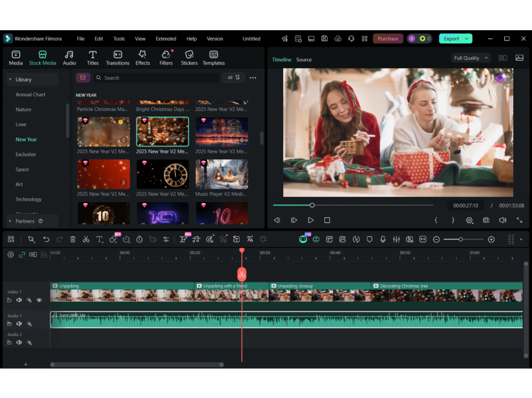Hide the Video 1 track with eye icon

click(39, 300)
